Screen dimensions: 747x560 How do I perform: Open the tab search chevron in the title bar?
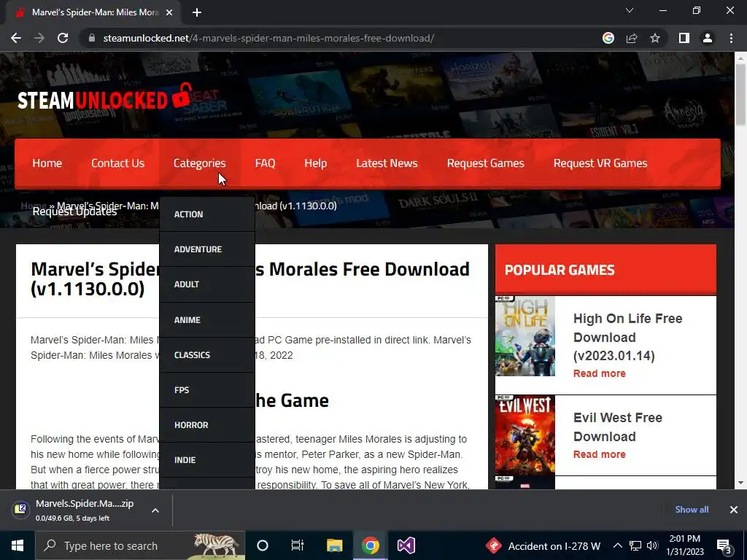pyautogui.click(x=630, y=10)
